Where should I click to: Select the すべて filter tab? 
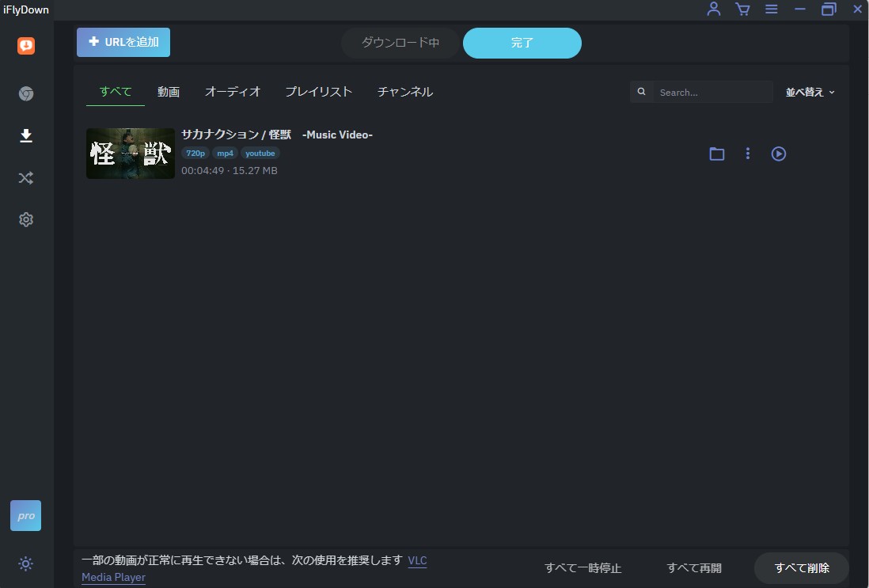(x=116, y=92)
